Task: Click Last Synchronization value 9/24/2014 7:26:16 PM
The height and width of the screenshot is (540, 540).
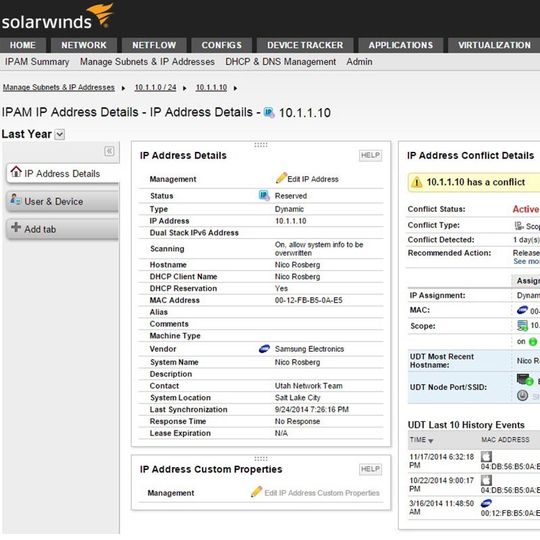Action: 312,409
